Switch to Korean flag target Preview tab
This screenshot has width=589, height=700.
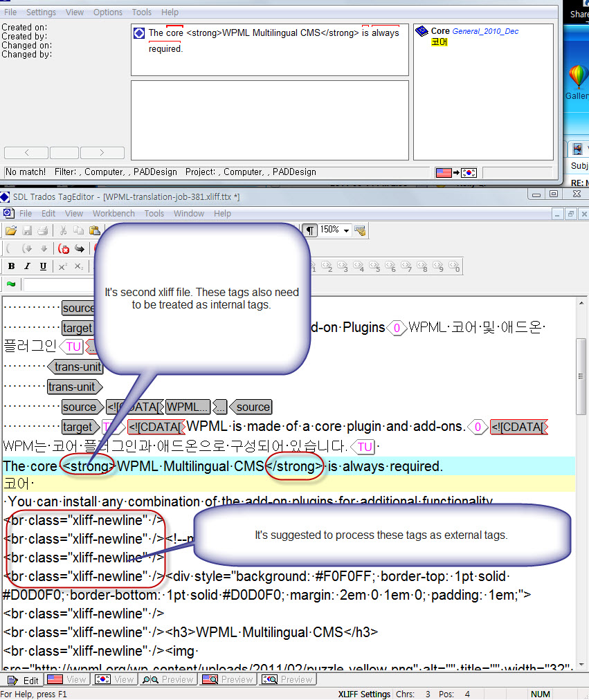(287, 679)
